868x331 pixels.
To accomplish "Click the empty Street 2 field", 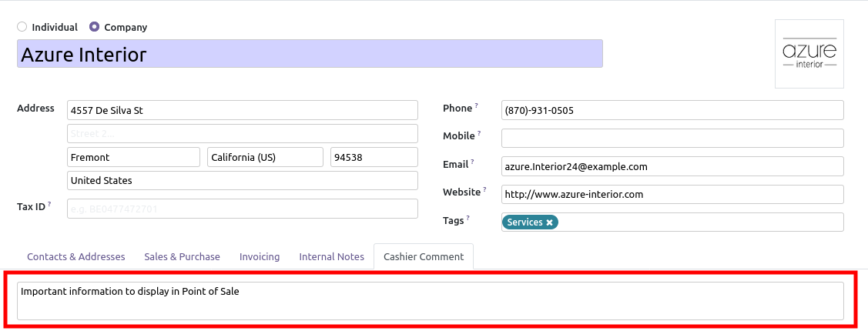I will tap(243, 133).
